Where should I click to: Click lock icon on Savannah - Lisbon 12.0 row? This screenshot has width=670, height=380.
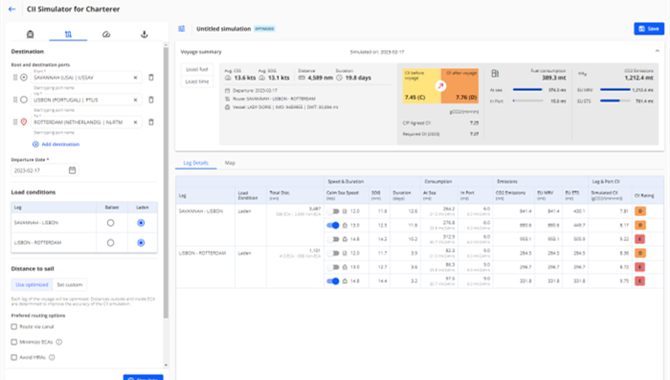345,211
